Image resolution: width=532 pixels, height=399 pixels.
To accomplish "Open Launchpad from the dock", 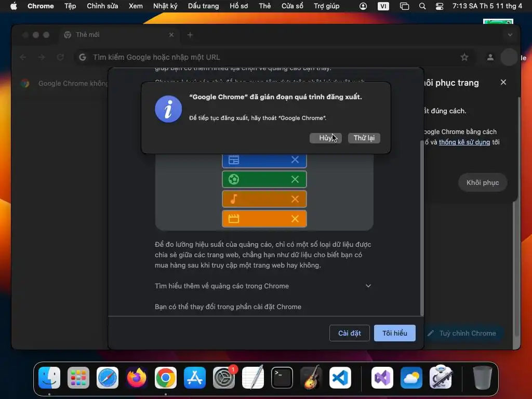I will point(78,378).
